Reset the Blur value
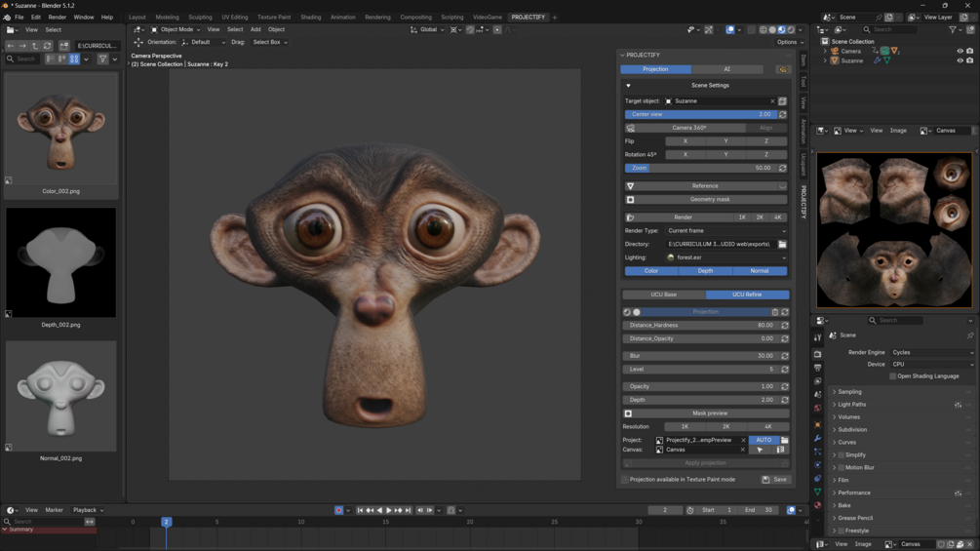 click(x=785, y=356)
